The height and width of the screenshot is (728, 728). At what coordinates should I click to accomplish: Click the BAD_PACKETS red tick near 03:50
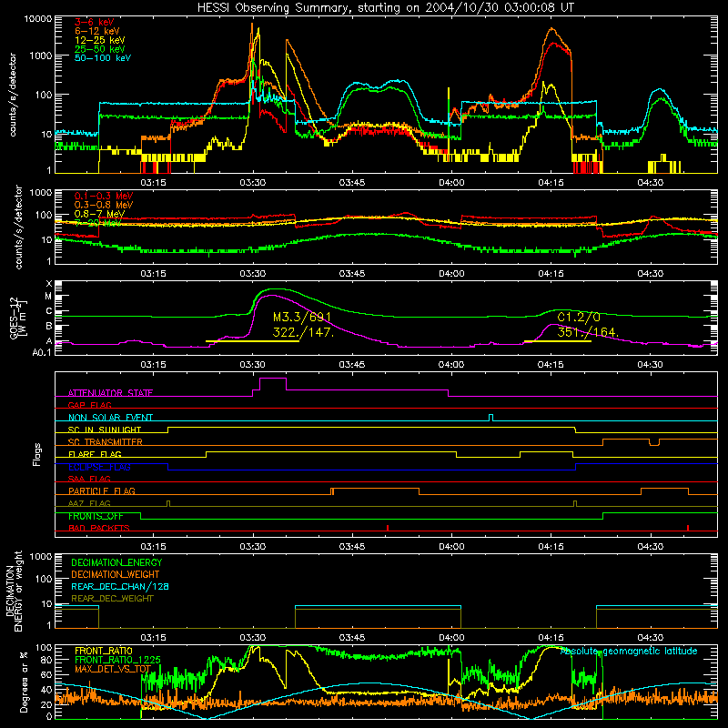tap(388, 528)
